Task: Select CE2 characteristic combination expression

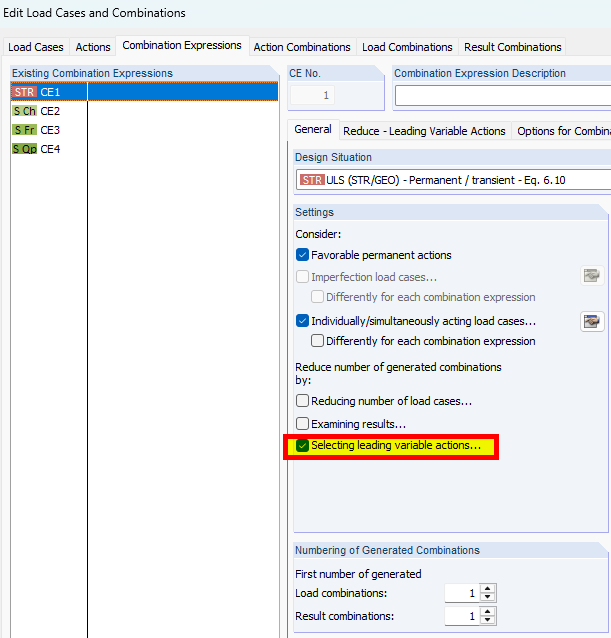Action: coord(144,111)
